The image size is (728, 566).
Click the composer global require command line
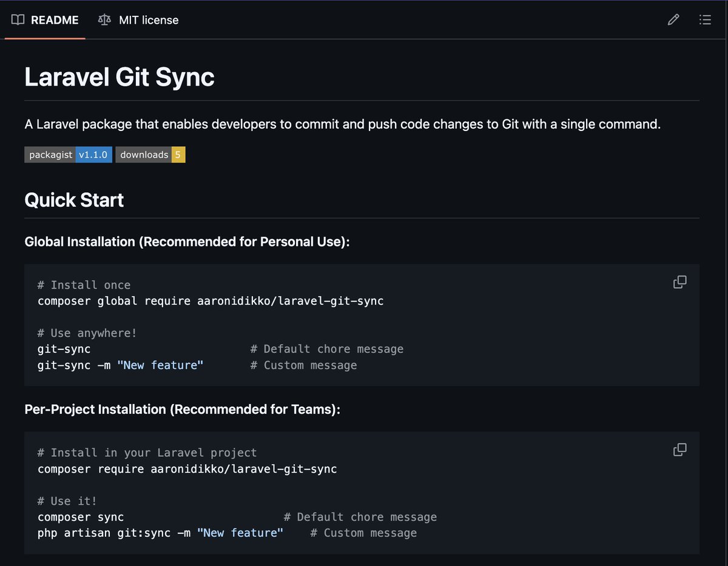click(x=211, y=301)
